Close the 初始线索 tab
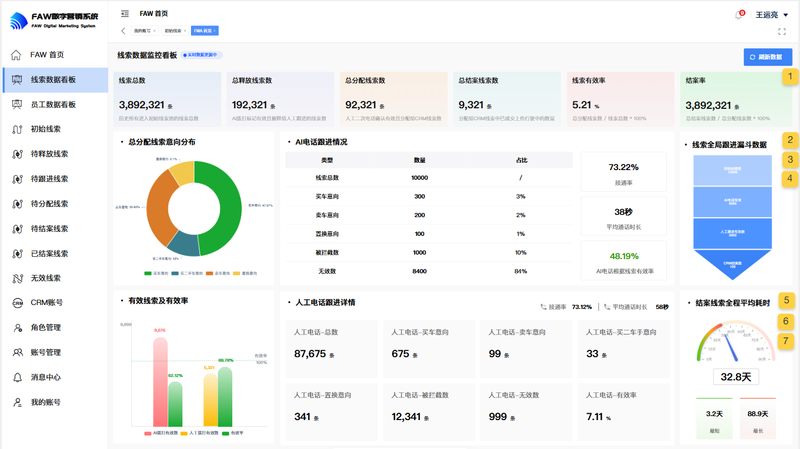800x449 pixels. pyautogui.click(x=185, y=31)
